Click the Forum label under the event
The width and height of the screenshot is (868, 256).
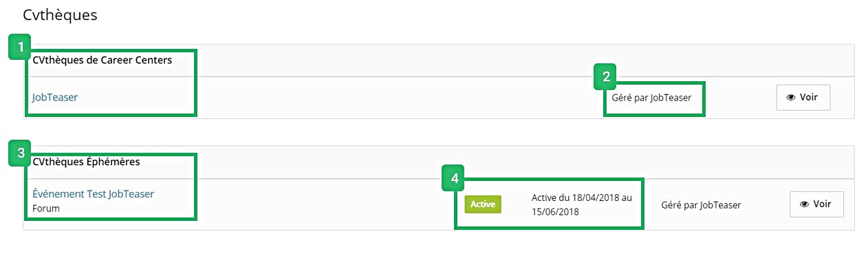click(46, 209)
